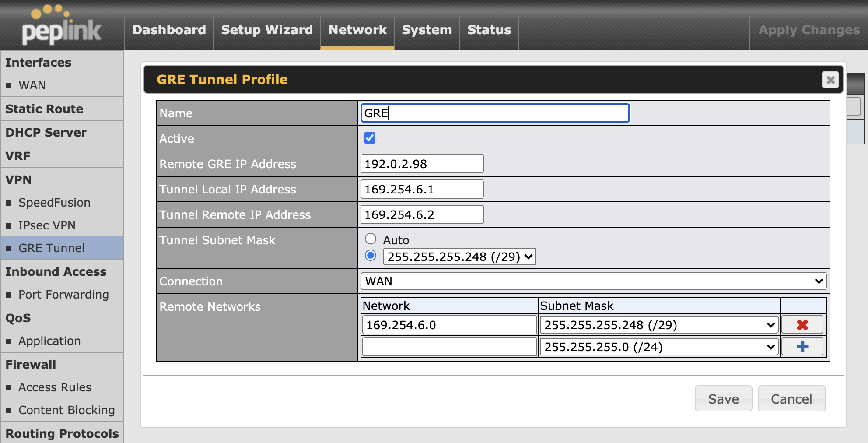Open the Connection dropdown showing WAN

point(593,281)
